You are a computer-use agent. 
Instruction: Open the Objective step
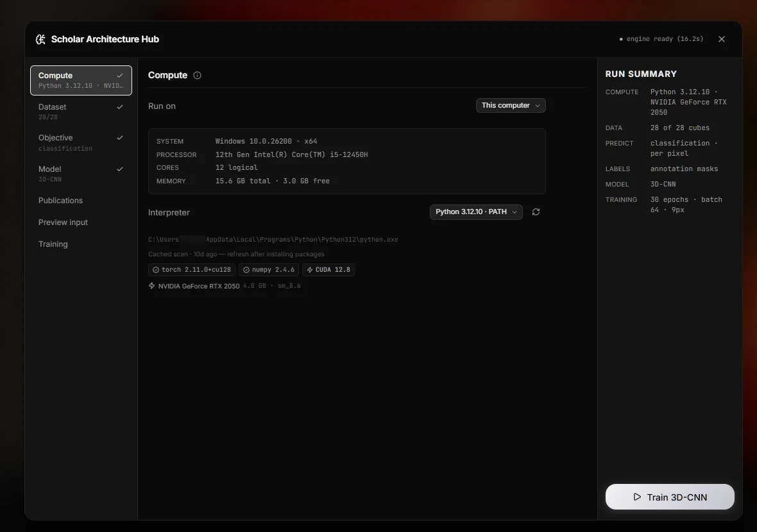[81, 142]
